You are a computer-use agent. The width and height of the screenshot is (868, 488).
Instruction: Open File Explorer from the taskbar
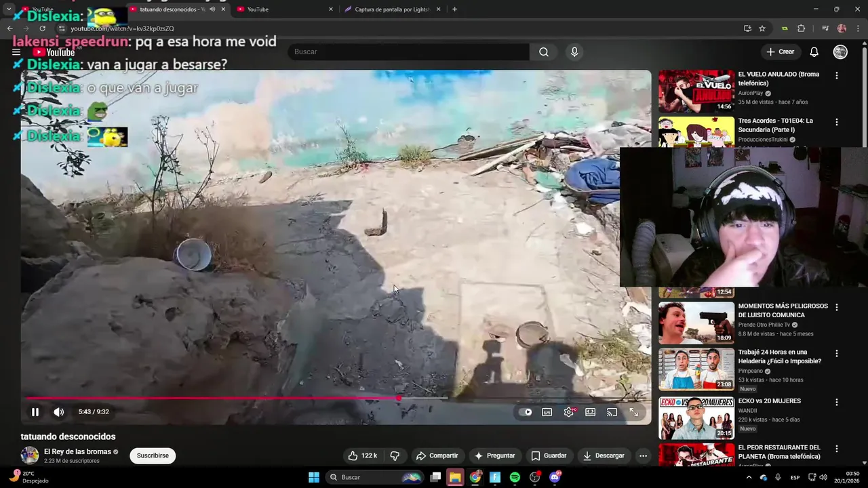tap(455, 477)
